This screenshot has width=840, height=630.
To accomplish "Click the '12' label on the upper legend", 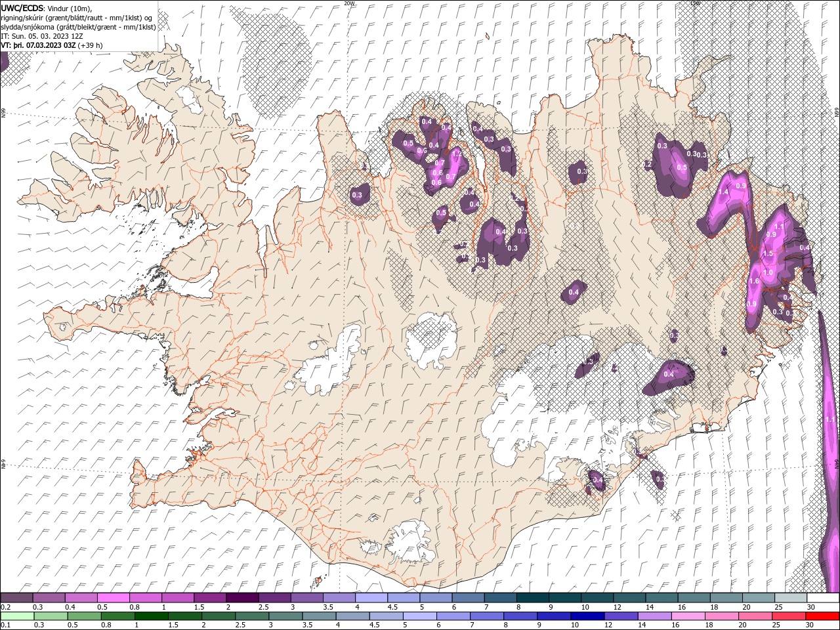I will [618, 607].
